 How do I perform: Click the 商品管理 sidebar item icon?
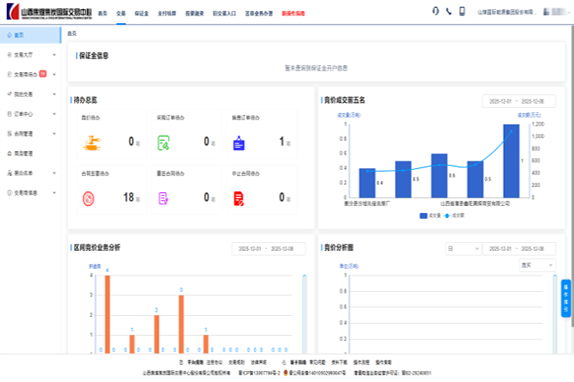coord(10,153)
